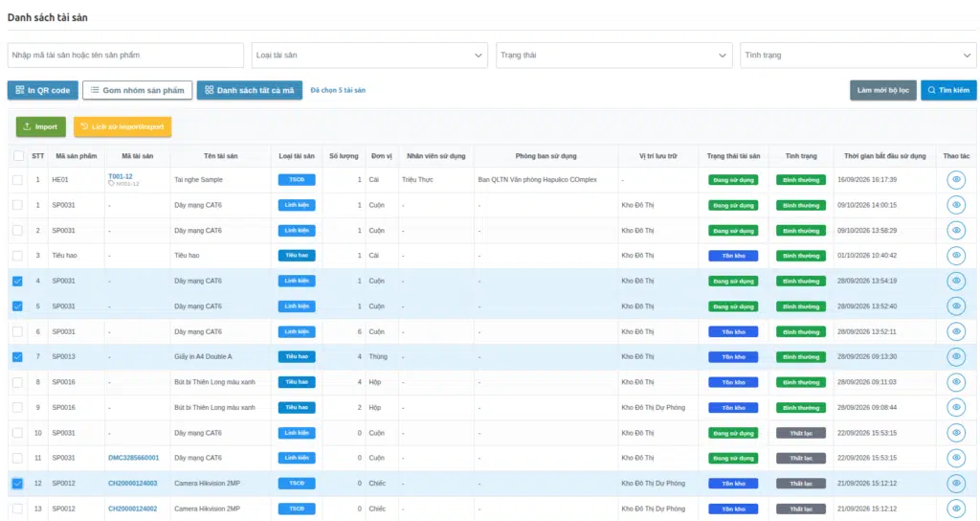Click the Giấy in A4 Double A name cell
Screen dimensions: 980x521
pyautogui.click(x=203, y=356)
